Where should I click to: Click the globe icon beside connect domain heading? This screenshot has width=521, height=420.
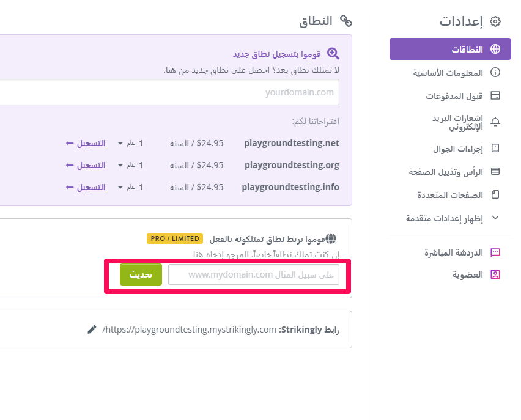[331, 238]
